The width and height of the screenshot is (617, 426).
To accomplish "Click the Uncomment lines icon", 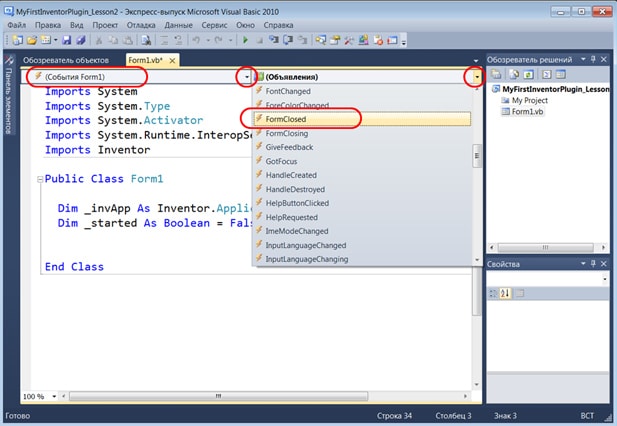I will [178, 40].
